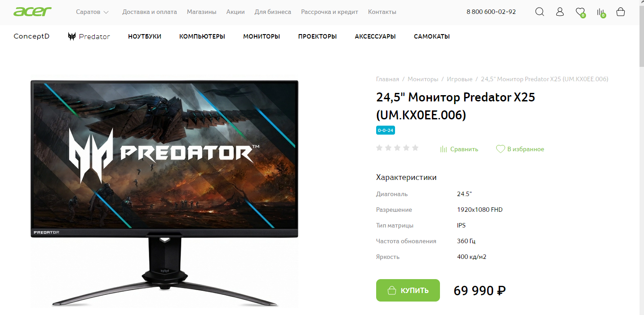644x315 pixels.
Task: Add monitor to comparison via Сравнить
Action: point(459,149)
